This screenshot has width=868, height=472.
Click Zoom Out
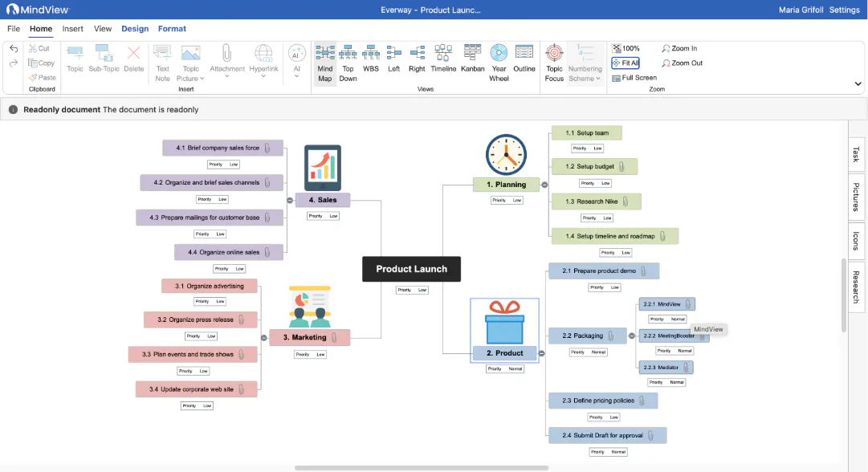(x=682, y=63)
